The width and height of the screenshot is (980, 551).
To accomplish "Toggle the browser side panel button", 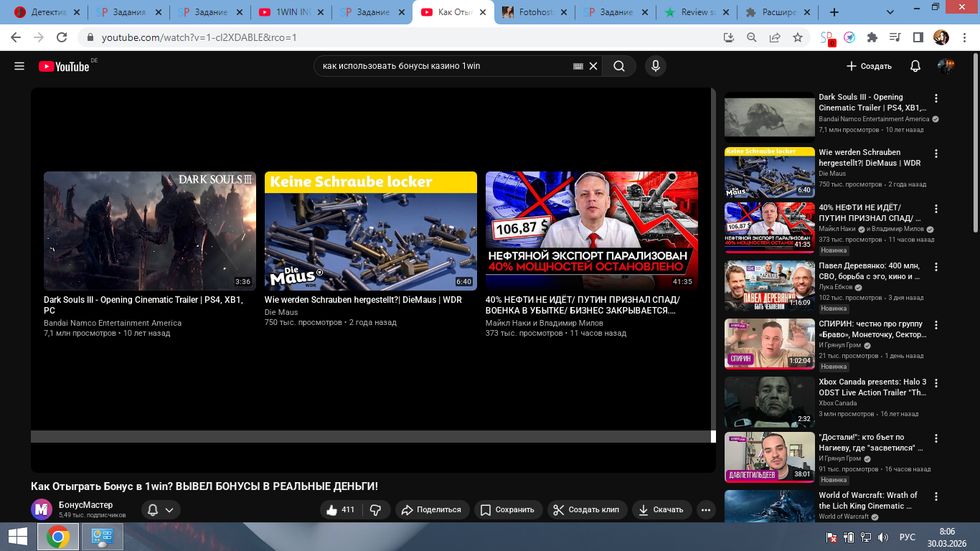I will pyautogui.click(x=918, y=37).
